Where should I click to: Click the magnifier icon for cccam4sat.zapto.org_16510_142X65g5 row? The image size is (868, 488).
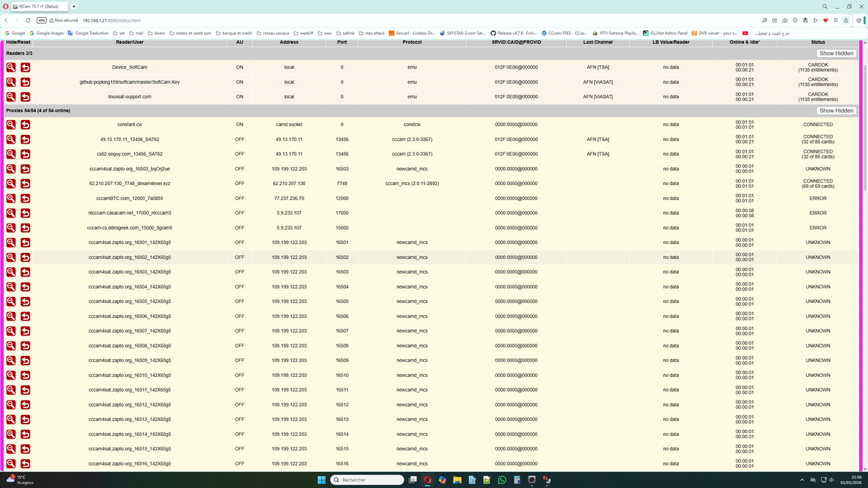click(x=11, y=375)
